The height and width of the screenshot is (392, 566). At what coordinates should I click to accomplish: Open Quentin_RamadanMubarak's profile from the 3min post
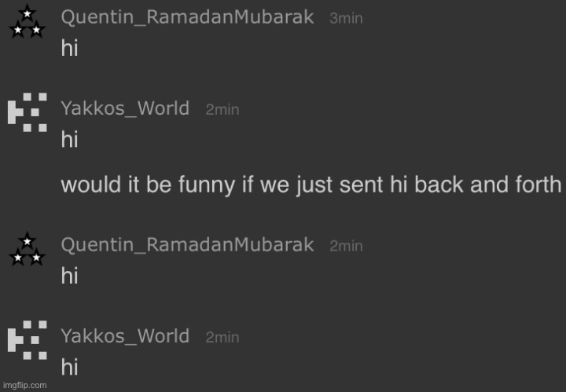pyautogui.click(x=187, y=17)
